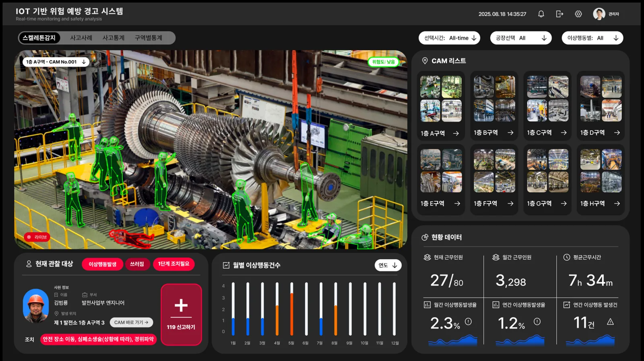Viewport: 644px width, 361px height.
Task: Open the notification bell icon
Action: click(x=541, y=14)
